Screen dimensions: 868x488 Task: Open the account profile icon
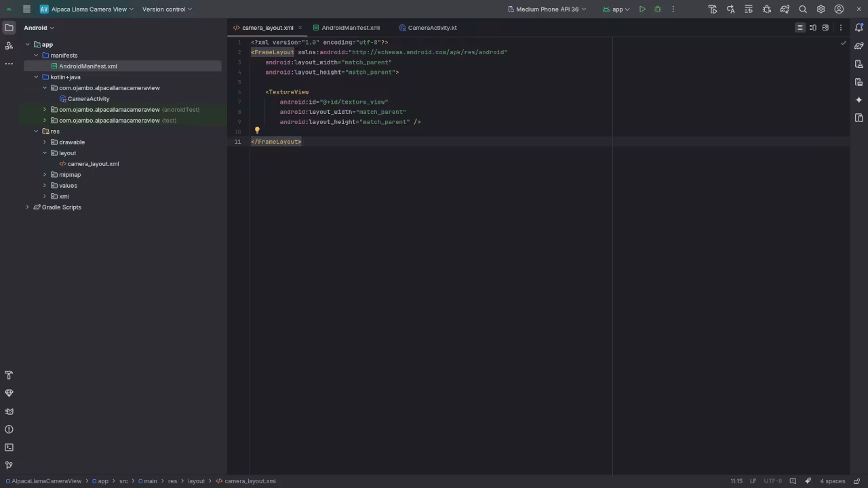pos(839,9)
